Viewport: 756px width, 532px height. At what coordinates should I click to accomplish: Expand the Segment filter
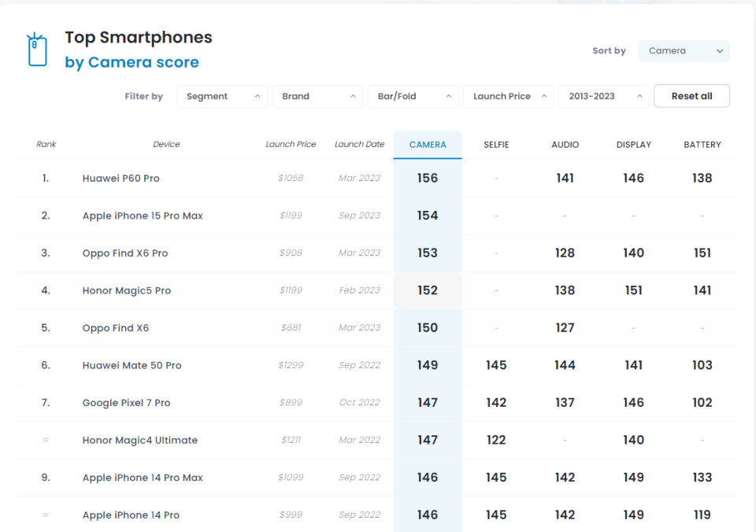(222, 96)
